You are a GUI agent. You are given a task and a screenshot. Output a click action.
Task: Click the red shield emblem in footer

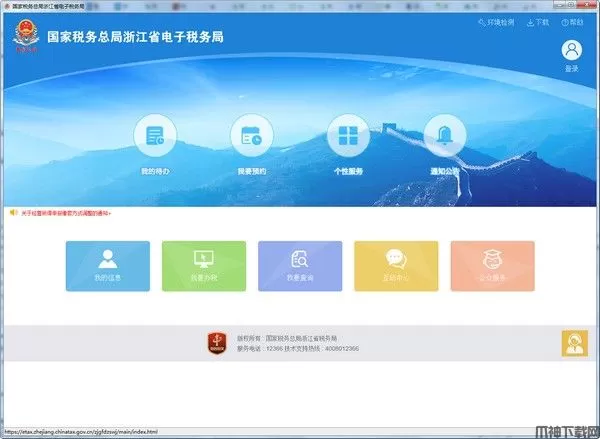click(217, 343)
